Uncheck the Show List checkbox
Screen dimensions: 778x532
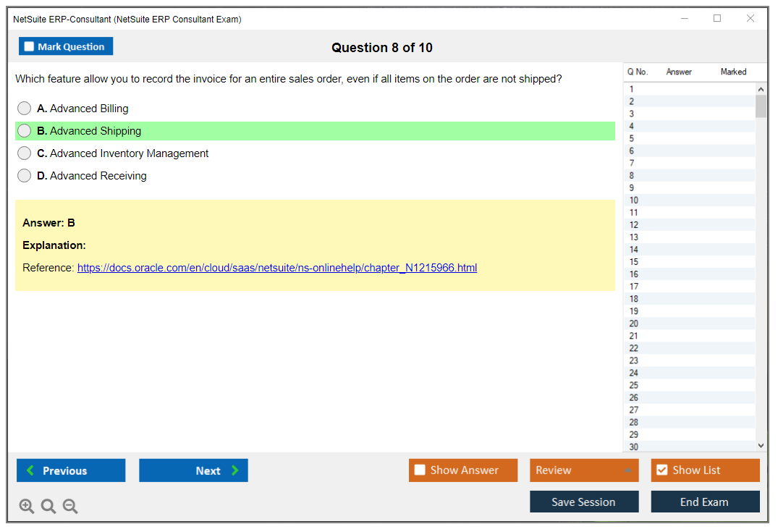point(662,470)
